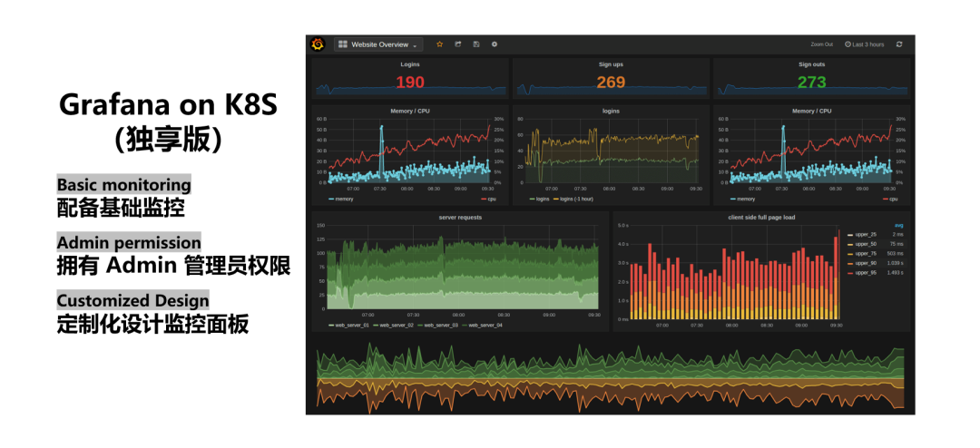Viewport: 980px width, 448px height.
Task: Toggle the web_server_01 legend series
Action: (348, 325)
